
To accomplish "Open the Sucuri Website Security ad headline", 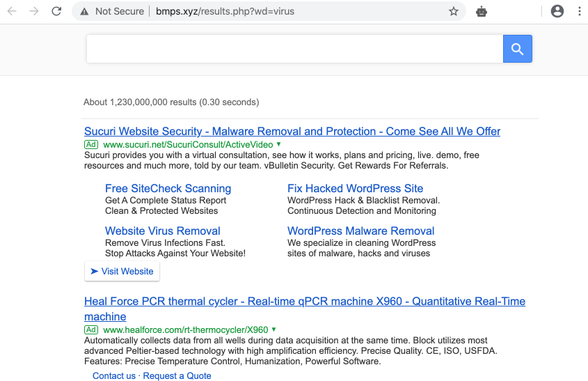I will [x=292, y=131].
